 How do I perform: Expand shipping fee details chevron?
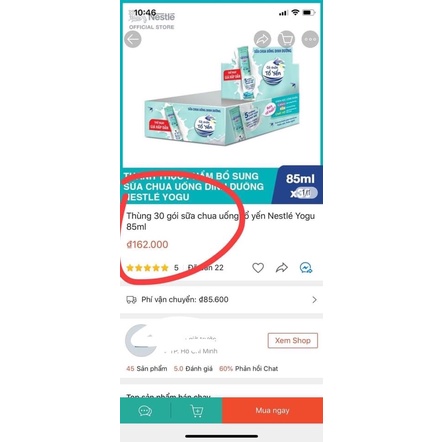click(x=314, y=300)
